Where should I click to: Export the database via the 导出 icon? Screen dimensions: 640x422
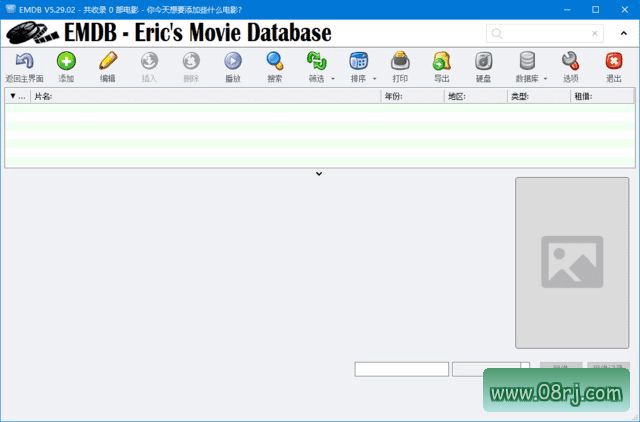442,61
